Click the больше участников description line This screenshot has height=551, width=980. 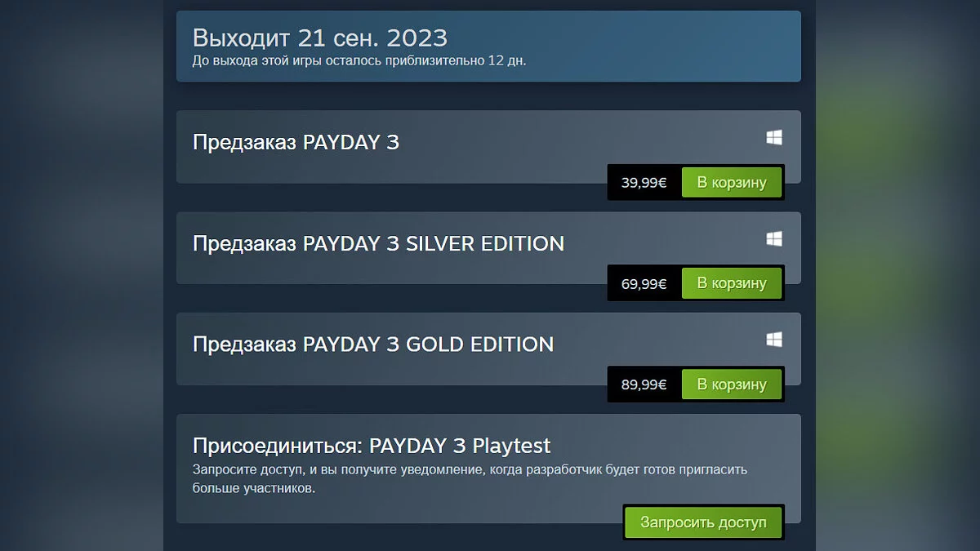pos(253,488)
